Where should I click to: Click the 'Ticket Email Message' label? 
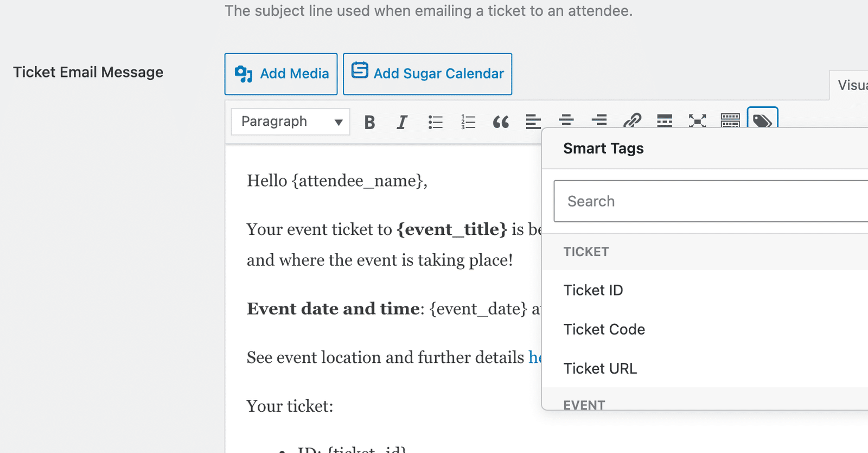tap(88, 72)
